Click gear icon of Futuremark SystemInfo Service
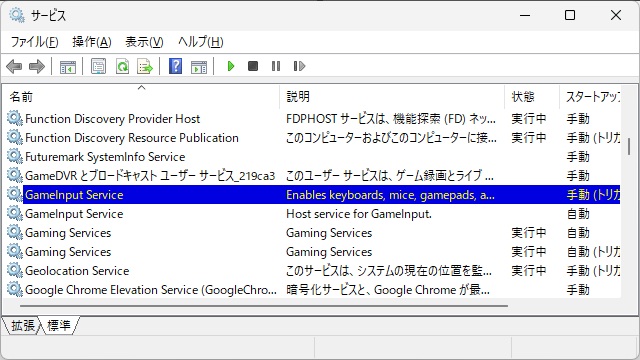This screenshot has width=640, height=360. (x=15, y=156)
